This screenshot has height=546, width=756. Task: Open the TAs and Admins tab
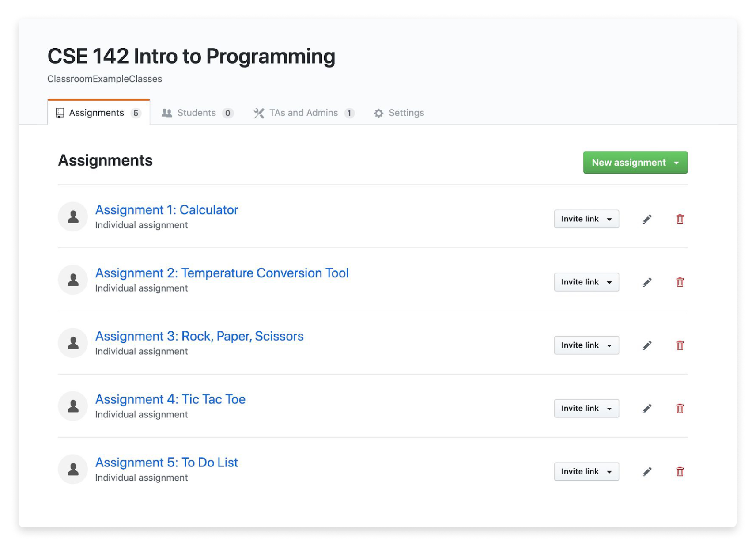[x=303, y=113]
